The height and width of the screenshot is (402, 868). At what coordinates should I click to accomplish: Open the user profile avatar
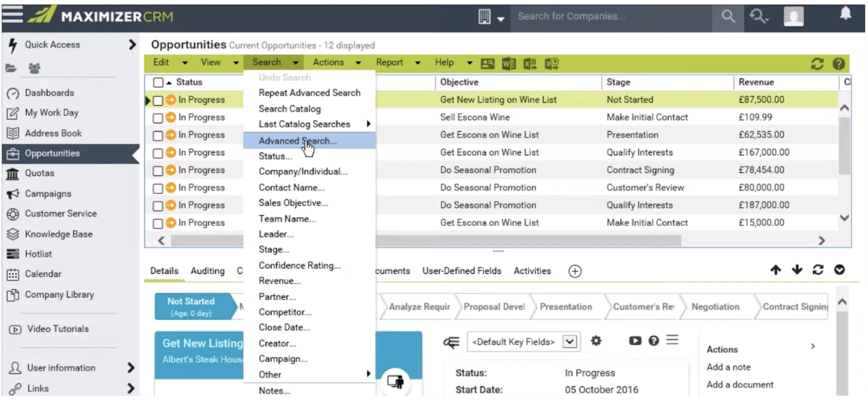[x=794, y=16]
